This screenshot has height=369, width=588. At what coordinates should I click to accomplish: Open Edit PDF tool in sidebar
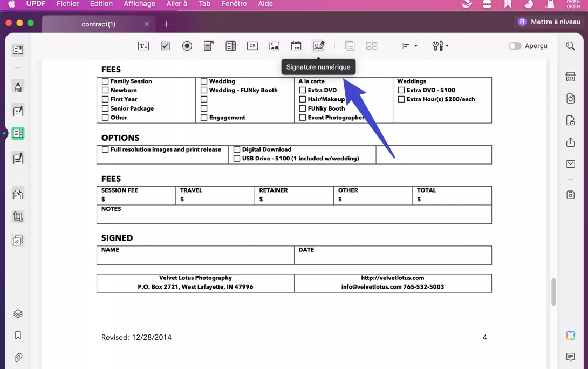click(18, 111)
